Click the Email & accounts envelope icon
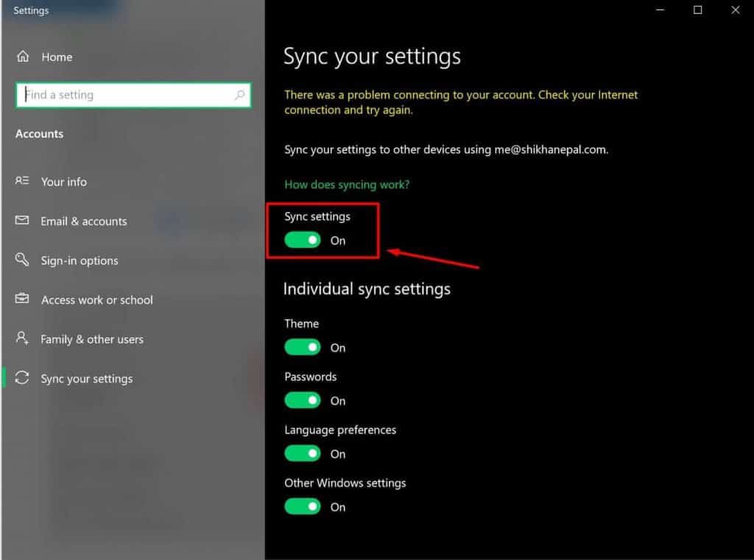 coord(22,221)
